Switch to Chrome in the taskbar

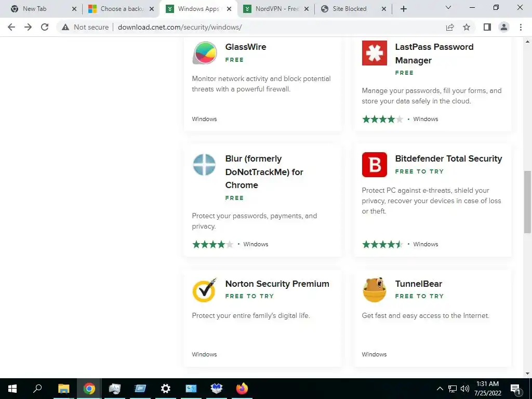click(x=89, y=389)
